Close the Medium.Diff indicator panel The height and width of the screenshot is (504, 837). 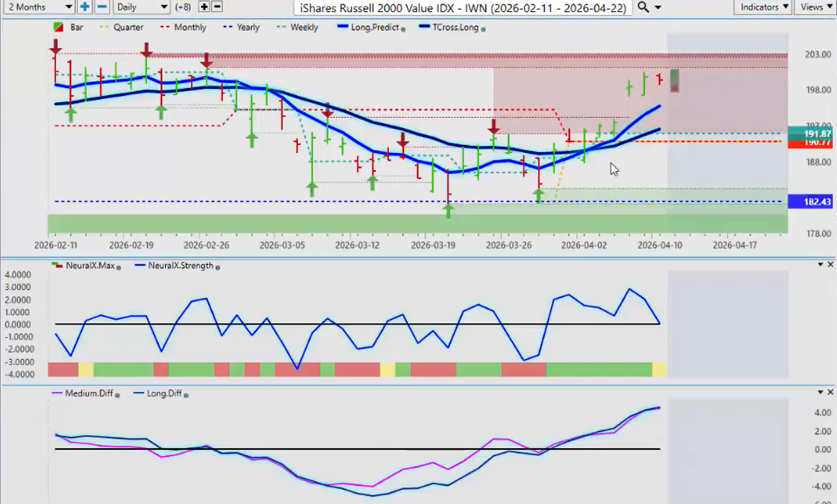click(820, 392)
